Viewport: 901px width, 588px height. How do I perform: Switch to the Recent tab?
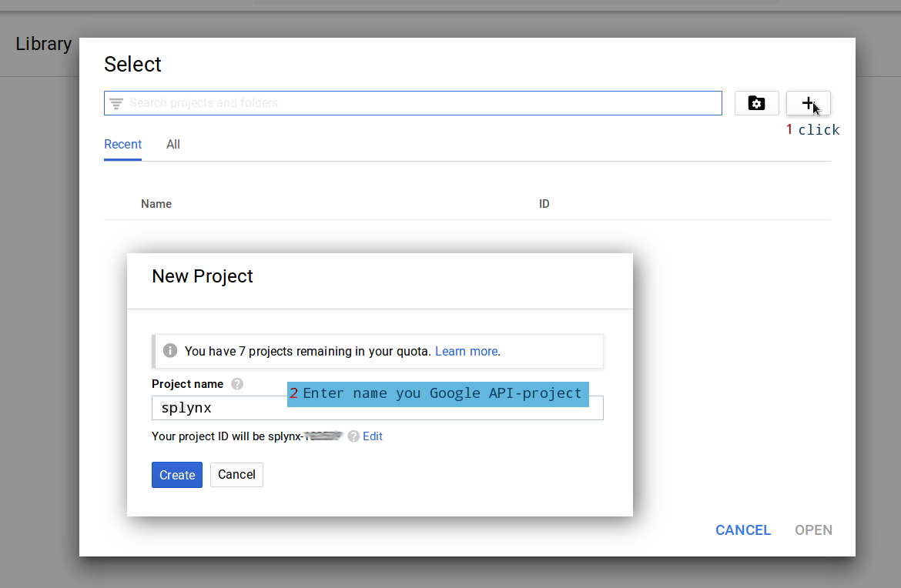click(122, 145)
